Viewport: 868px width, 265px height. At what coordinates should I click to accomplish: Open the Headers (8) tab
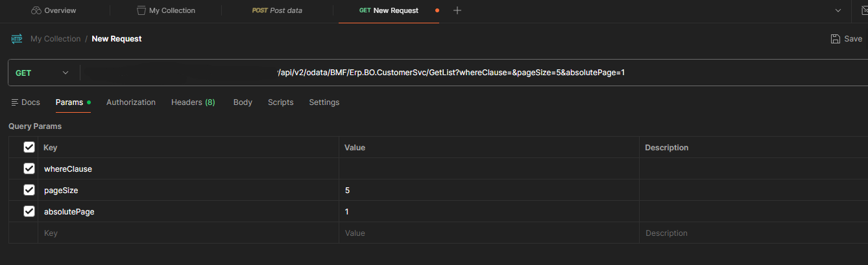pos(193,102)
